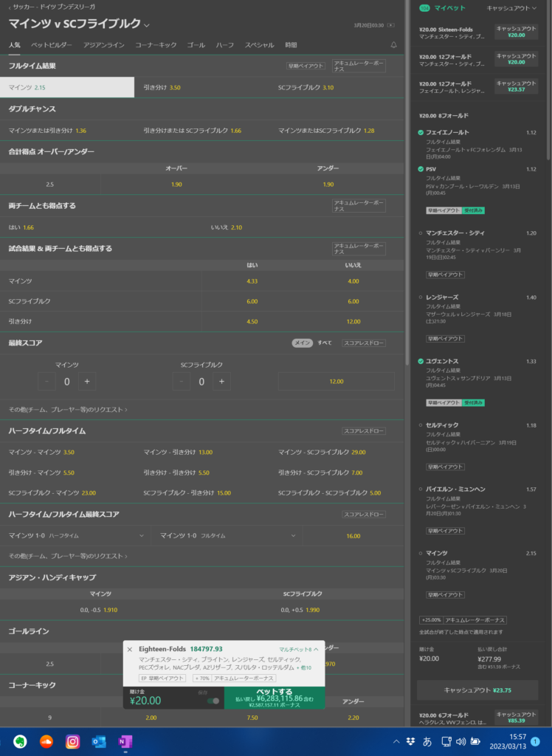This screenshot has height=756, width=552.
Task: Increase マインツ final score with plus
Action: [87, 382]
